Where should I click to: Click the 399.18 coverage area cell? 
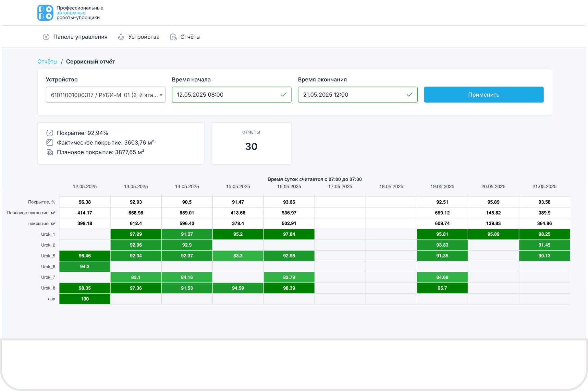[85, 223]
